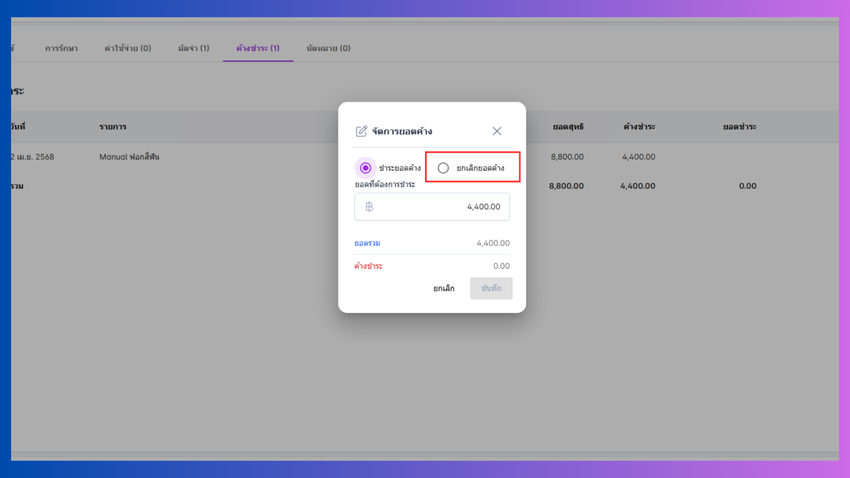Click the ยอดสุทธิ column header
850x478 pixels.
click(568, 127)
